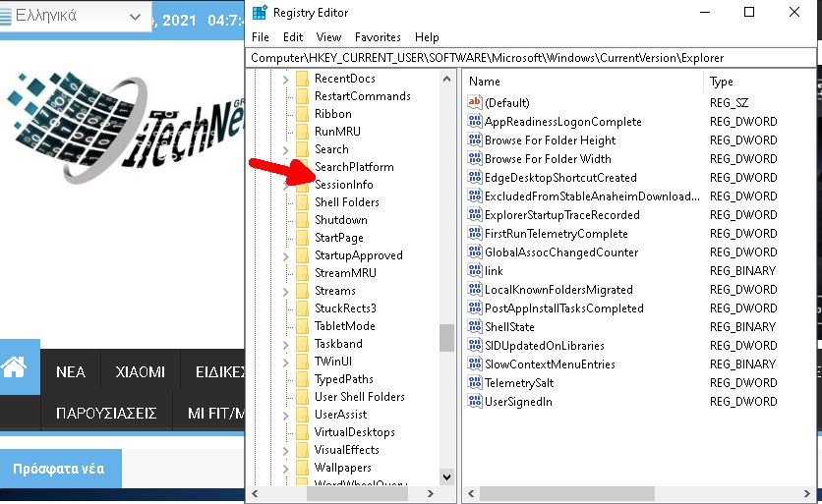Expand the RecentDocs key

pyautogui.click(x=286, y=80)
